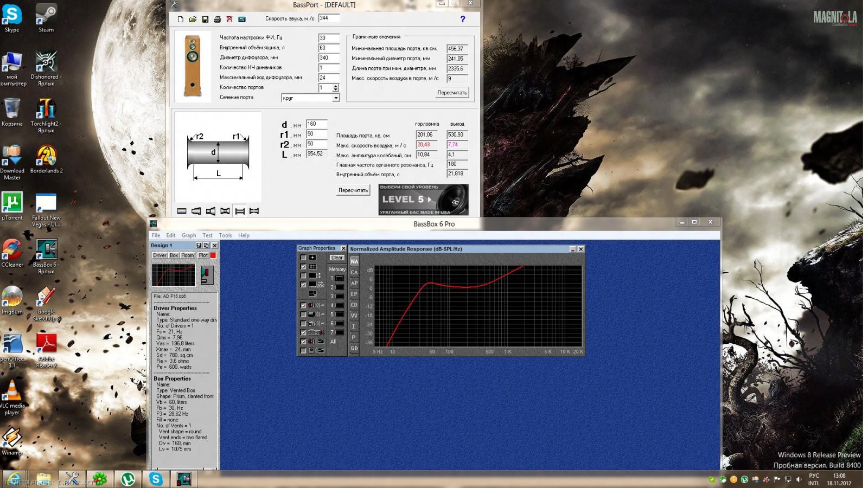Viewport: 868px width, 488px height.
Task: Switch graph to VV vent air velocity
Action: (x=354, y=316)
